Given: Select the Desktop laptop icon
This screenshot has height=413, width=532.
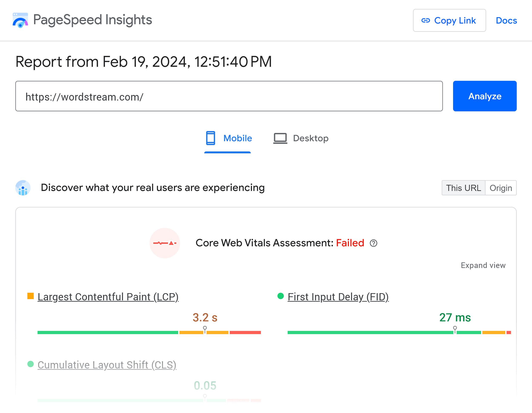Looking at the screenshot, I should [280, 138].
